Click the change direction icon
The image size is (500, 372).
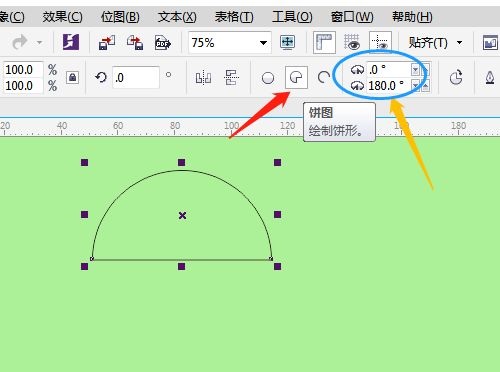pos(456,78)
